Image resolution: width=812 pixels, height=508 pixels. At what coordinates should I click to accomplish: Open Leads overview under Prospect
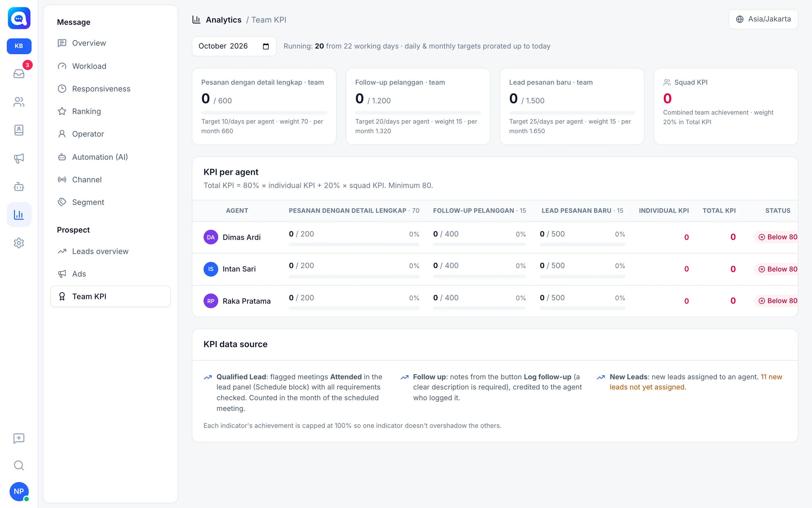point(111,251)
